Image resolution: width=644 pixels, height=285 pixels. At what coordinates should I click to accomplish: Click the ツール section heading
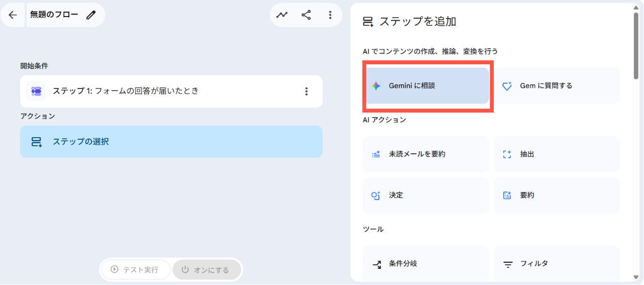tap(373, 229)
